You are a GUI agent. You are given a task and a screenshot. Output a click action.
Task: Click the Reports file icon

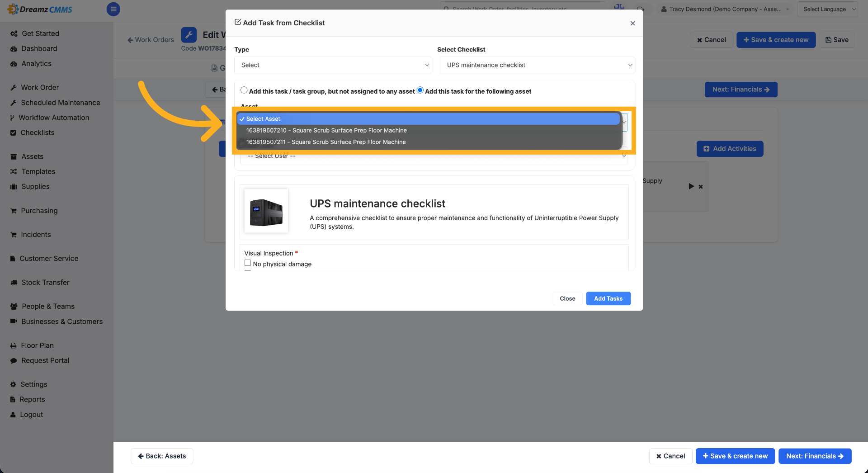(x=13, y=399)
